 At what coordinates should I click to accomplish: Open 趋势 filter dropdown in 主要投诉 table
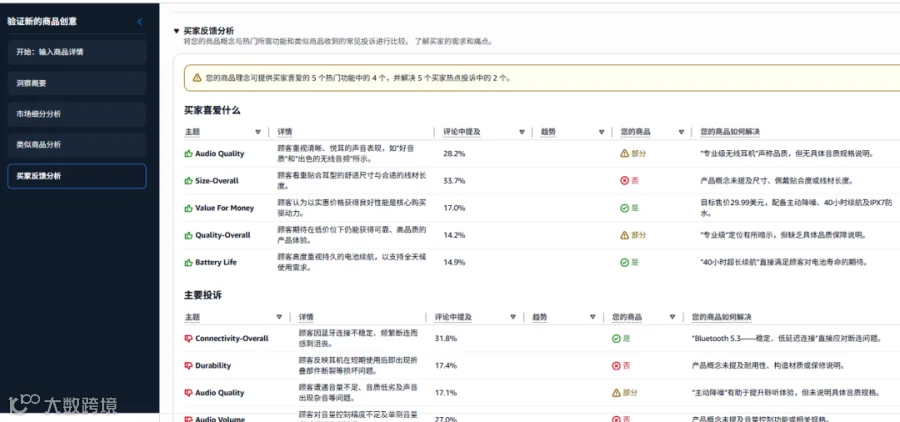click(x=593, y=317)
